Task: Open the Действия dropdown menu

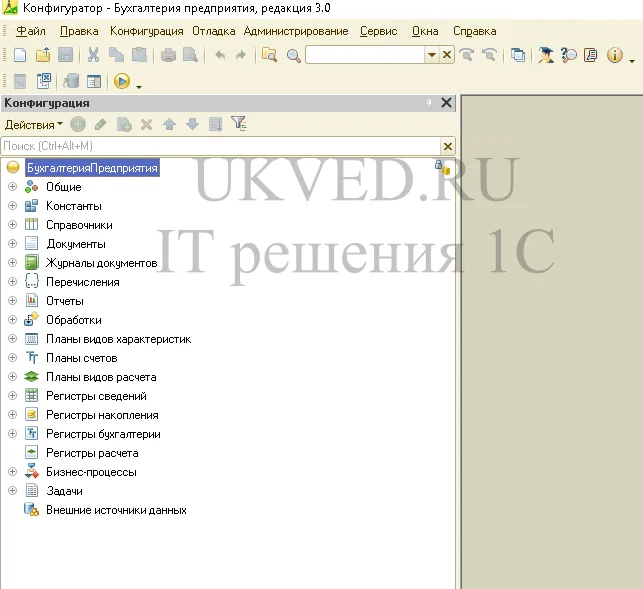Action: [x=34, y=124]
